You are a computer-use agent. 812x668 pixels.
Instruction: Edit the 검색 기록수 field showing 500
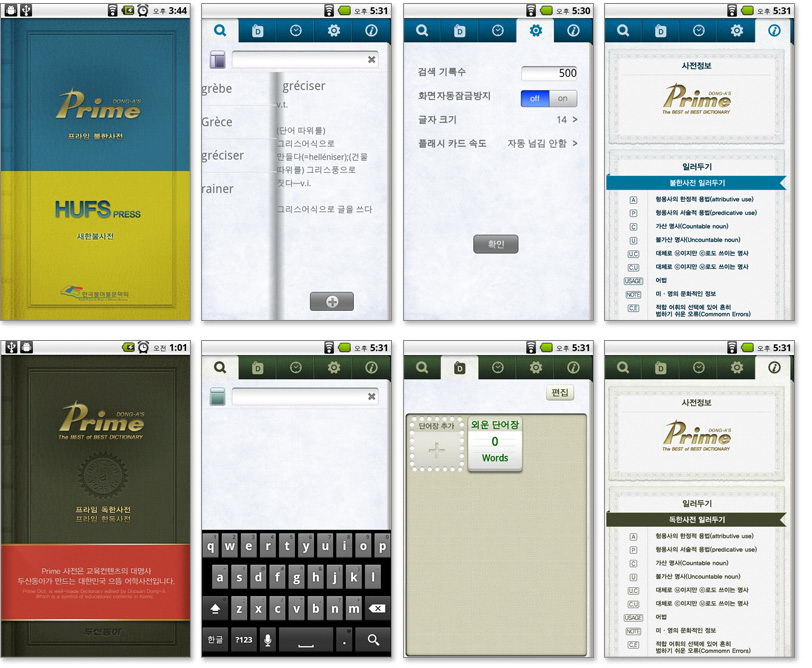pyautogui.click(x=549, y=73)
